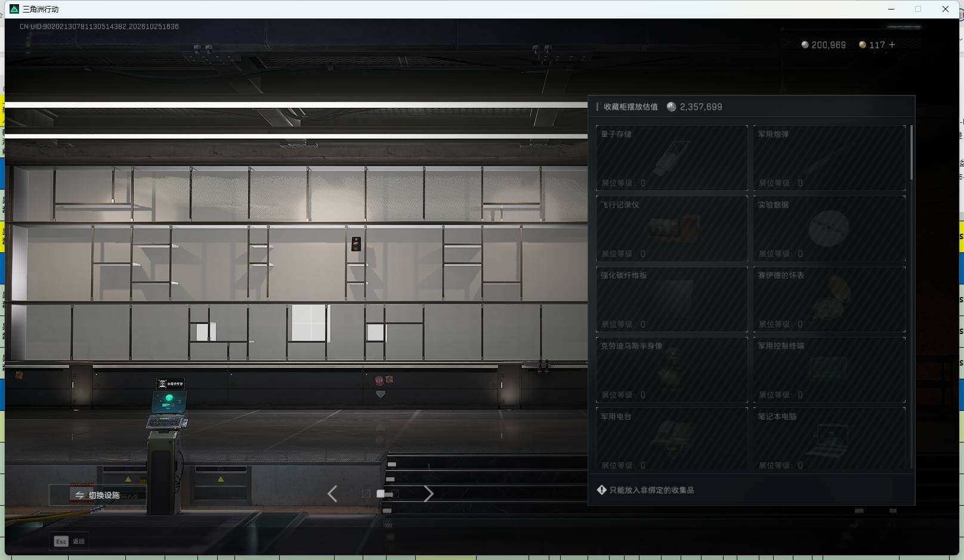Click the Esc 返回 back button
The width and height of the screenshot is (964, 560).
point(70,541)
